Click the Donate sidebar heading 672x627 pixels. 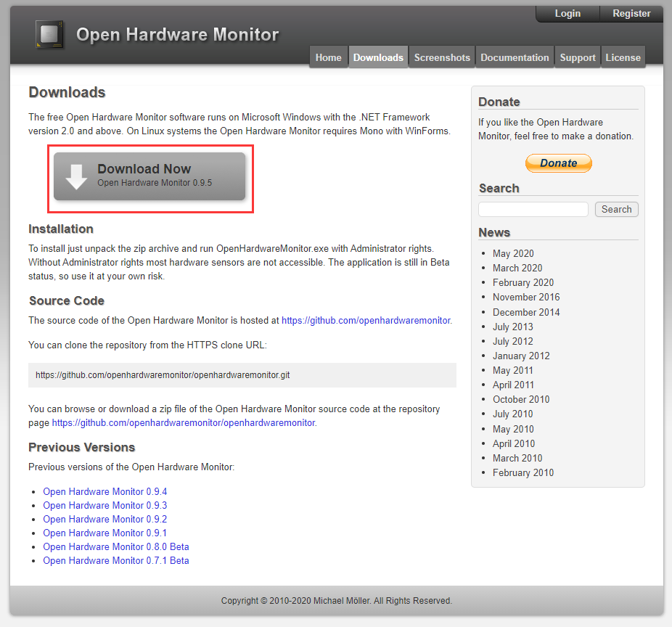[x=499, y=102]
